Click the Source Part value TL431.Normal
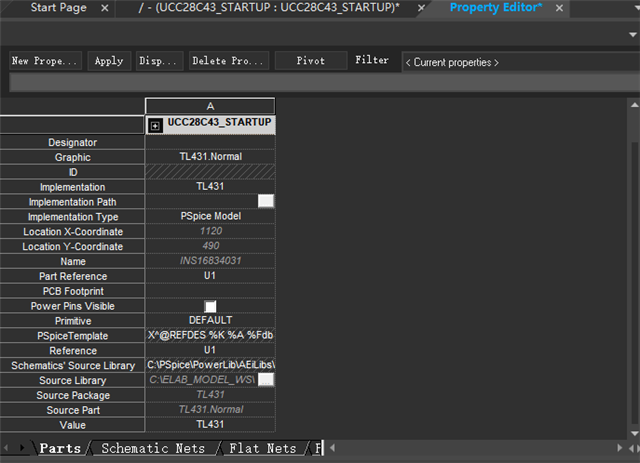Screen dimensions: 640x463 [x=210, y=410]
